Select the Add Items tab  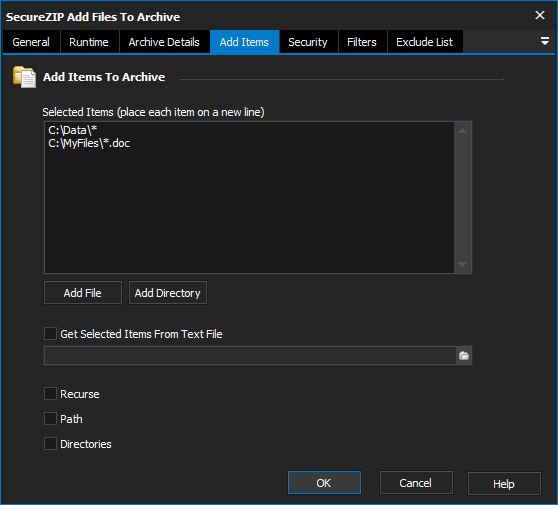pos(244,42)
